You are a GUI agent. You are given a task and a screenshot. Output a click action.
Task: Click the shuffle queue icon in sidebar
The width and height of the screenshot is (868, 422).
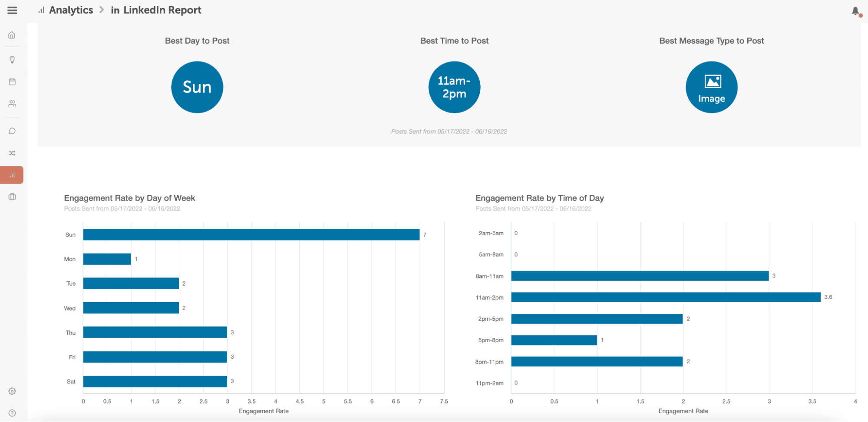[x=12, y=153]
